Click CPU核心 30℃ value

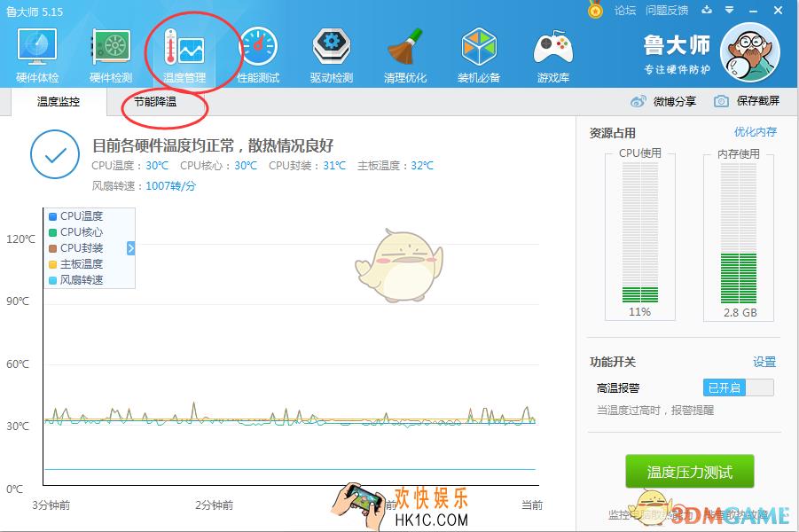tap(246, 166)
